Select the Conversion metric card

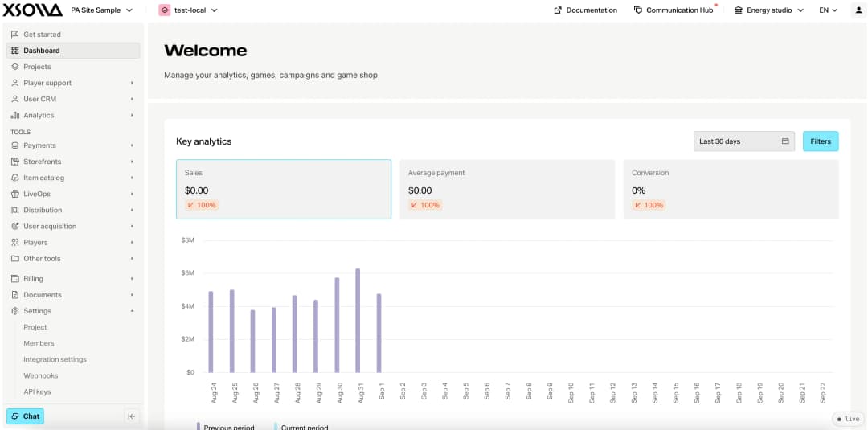point(731,189)
